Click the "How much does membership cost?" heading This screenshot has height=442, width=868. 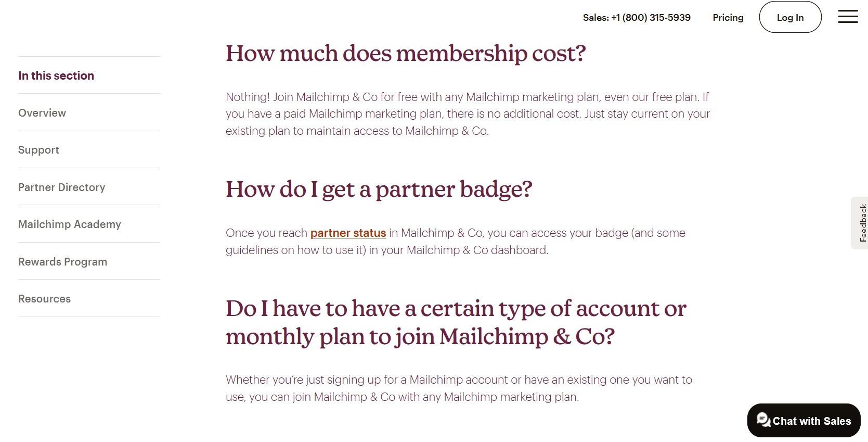[x=405, y=54]
